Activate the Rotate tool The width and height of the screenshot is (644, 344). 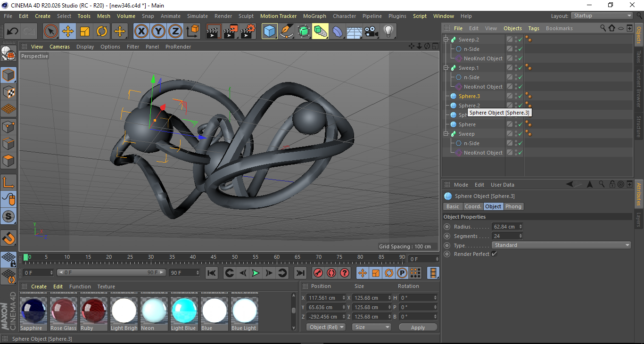click(102, 32)
